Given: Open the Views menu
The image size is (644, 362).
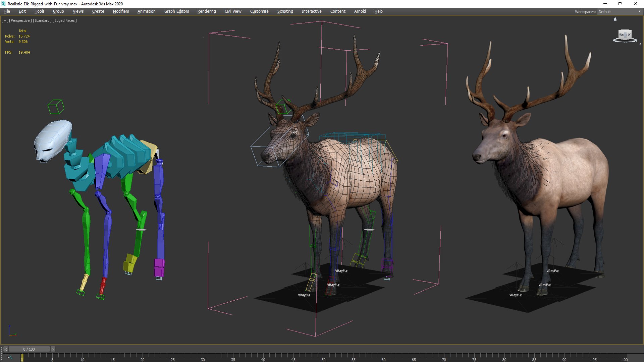Looking at the screenshot, I should pyautogui.click(x=78, y=11).
